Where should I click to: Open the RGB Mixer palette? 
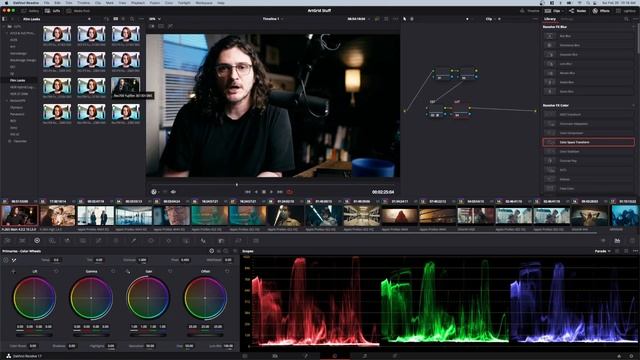(67, 241)
